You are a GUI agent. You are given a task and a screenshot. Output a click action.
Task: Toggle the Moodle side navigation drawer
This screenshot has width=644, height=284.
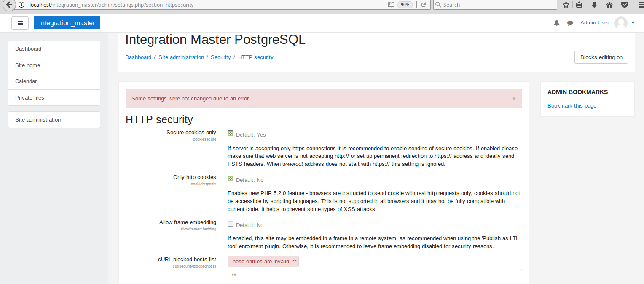[x=20, y=23]
